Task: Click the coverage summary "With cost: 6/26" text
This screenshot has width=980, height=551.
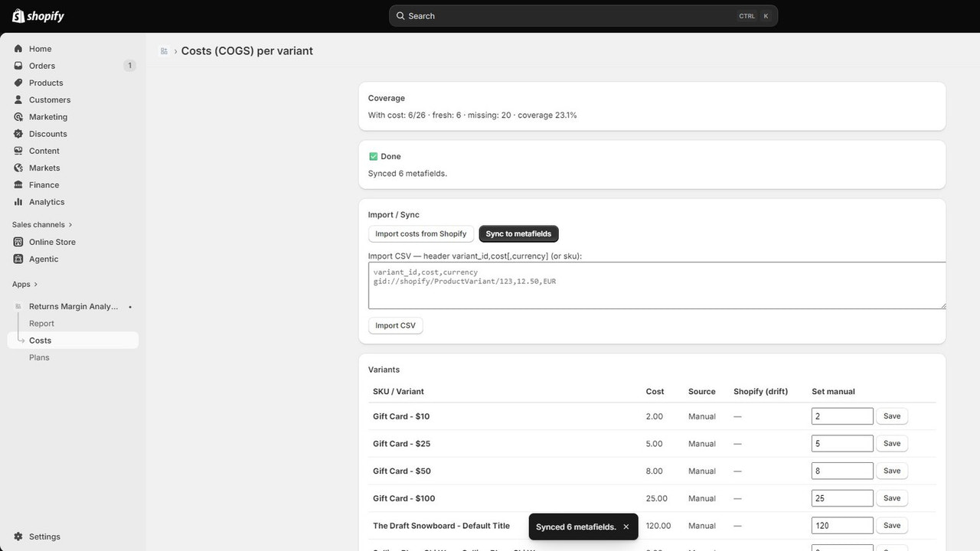Action: click(396, 116)
